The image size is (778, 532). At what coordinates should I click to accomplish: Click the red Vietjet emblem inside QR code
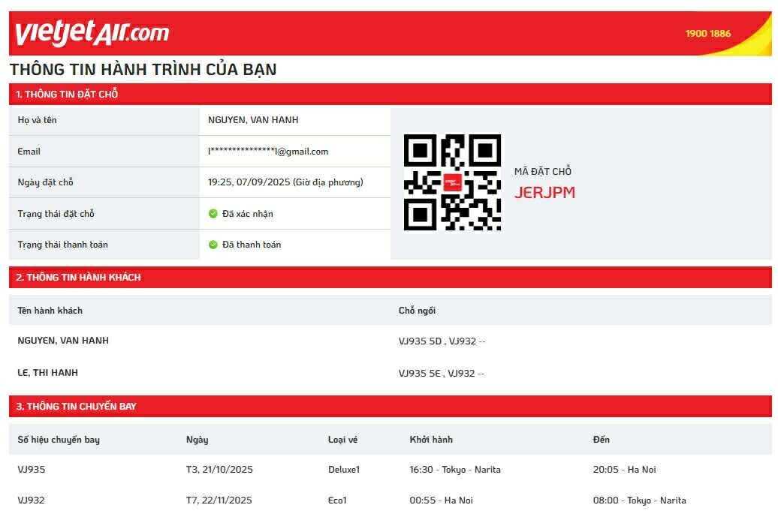click(x=452, y=182)
